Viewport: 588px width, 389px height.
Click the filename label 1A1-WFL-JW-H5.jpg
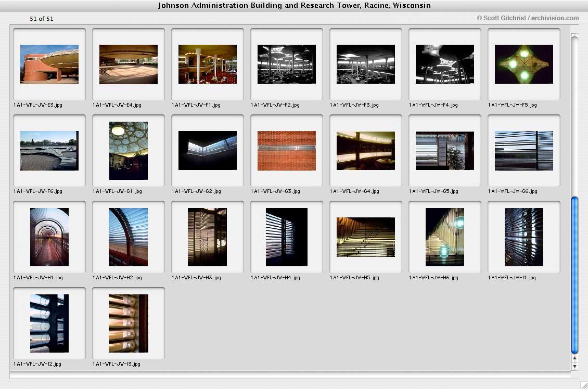click(x=355, y=278)
